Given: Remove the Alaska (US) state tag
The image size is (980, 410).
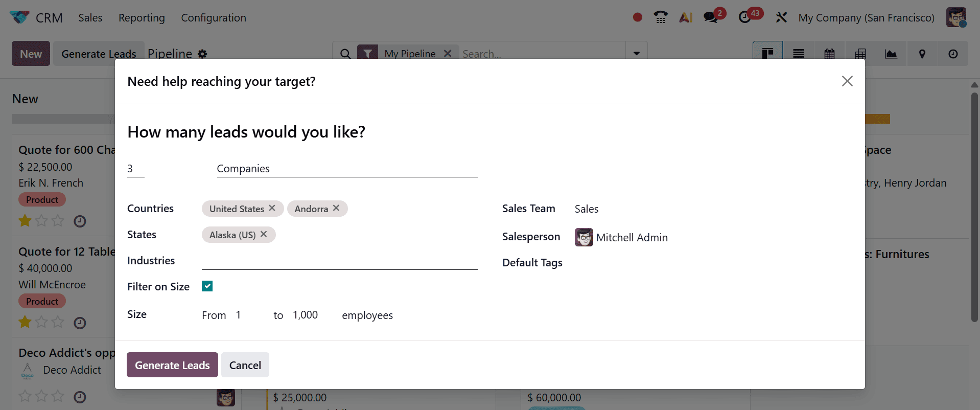Looking at the screenshot, I should tap(264, 234).
